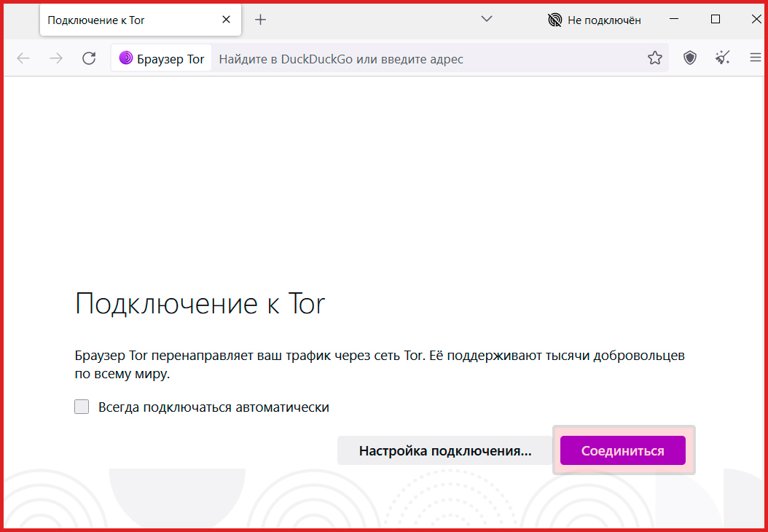Focus the DuckDuckGo address search field
Screen dimensions: 768x532
(x=423, y=59)
